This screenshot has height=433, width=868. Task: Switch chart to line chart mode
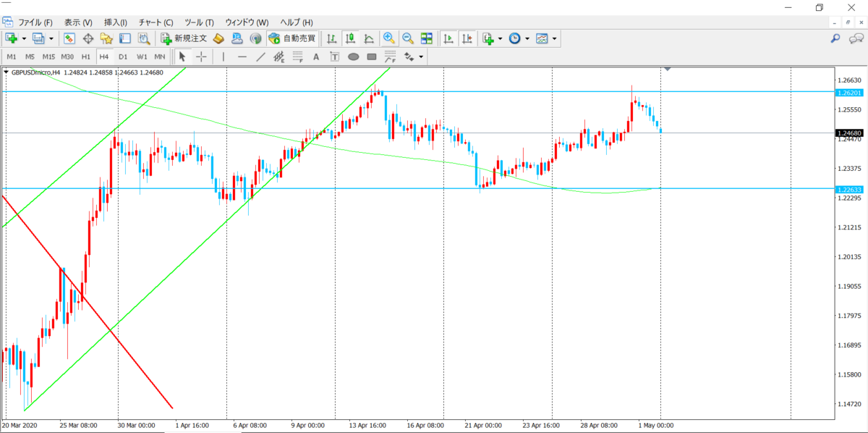pos(369,38)
